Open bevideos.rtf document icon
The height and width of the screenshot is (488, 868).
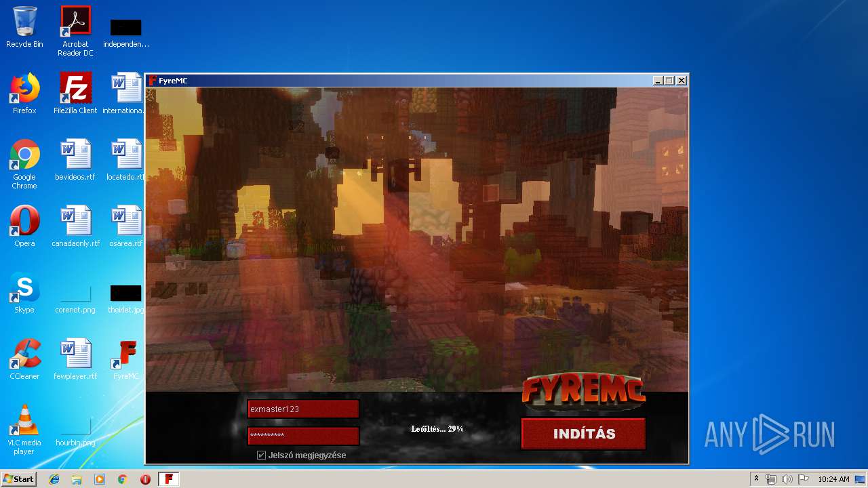pos(75,160)
